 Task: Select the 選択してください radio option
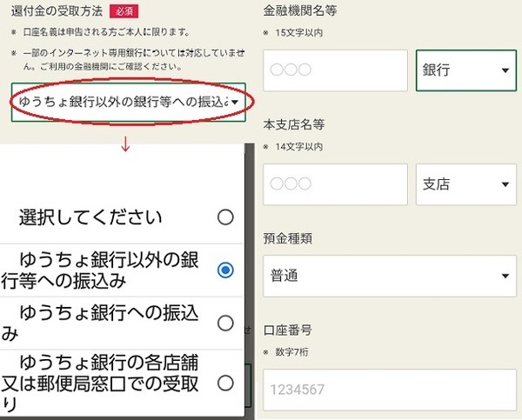coord(225,217)
